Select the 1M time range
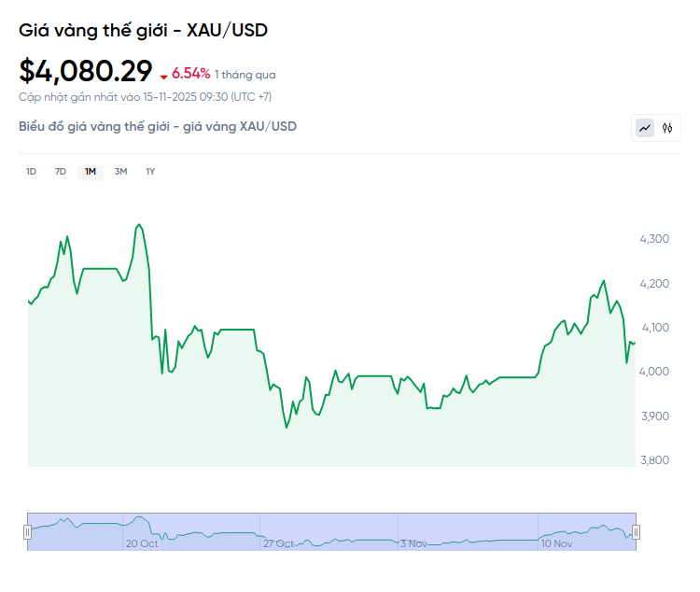The height and width of the screenshot is (592, 700). click(x=91, y=171)
